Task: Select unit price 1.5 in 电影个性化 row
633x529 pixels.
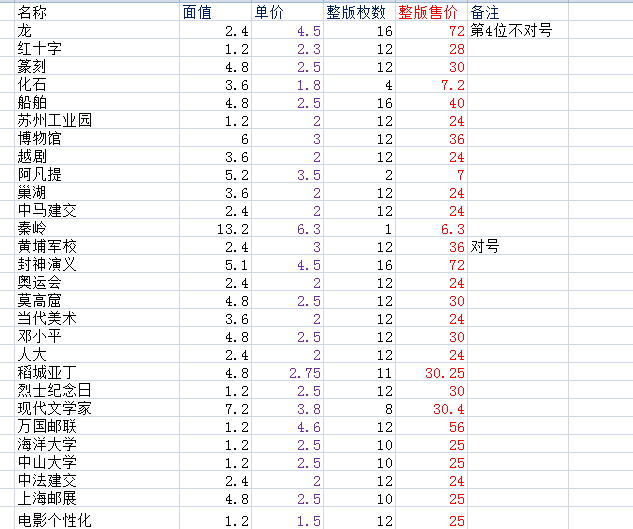Action: (x=287, y=519)
